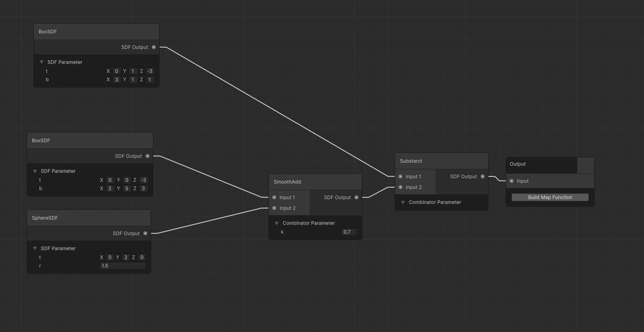Collapse Combinator Parameter in SmoothAdd node
Screen dimensions: 644x332
click(x=276, y=223)
